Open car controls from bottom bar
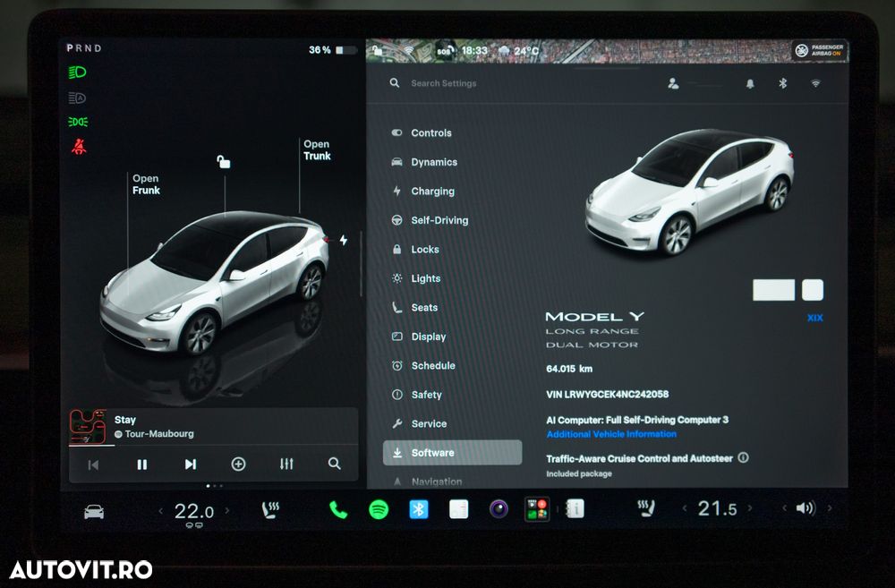Viewport: 895px width, 588px height. coord(94,511)
